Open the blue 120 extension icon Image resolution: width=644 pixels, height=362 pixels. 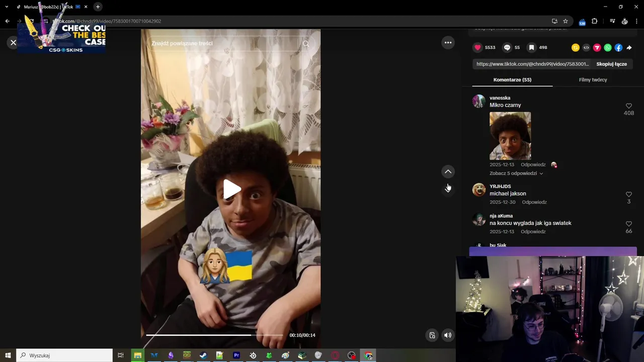click(x=582, y=22)
